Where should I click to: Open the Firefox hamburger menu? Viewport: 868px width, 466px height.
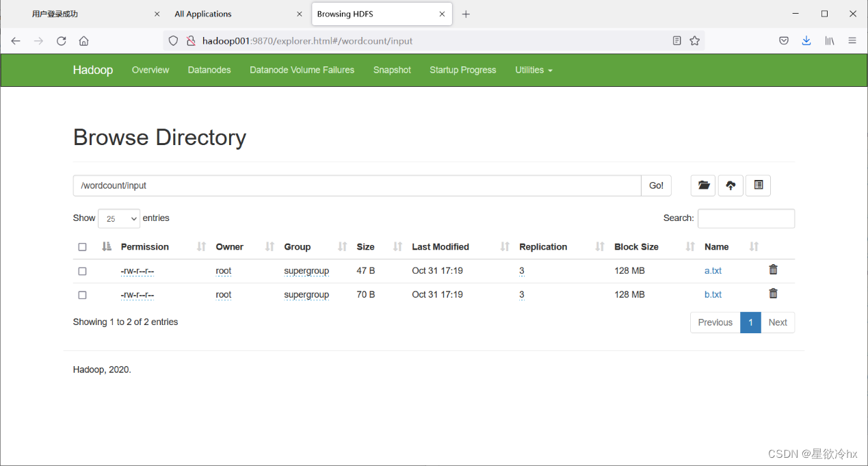click(852, 41)
